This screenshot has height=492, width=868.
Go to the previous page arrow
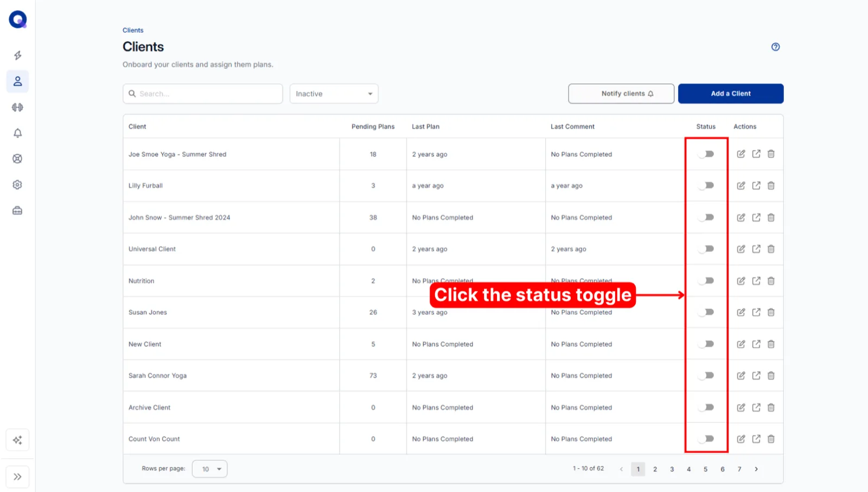pyautogui.click(x=621, y=469)
